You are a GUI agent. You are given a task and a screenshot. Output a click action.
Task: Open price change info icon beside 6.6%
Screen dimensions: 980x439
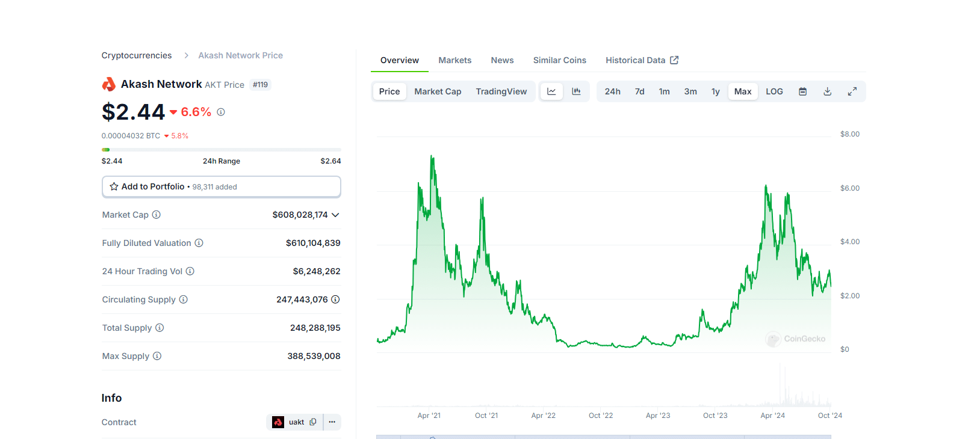[221, 112]
